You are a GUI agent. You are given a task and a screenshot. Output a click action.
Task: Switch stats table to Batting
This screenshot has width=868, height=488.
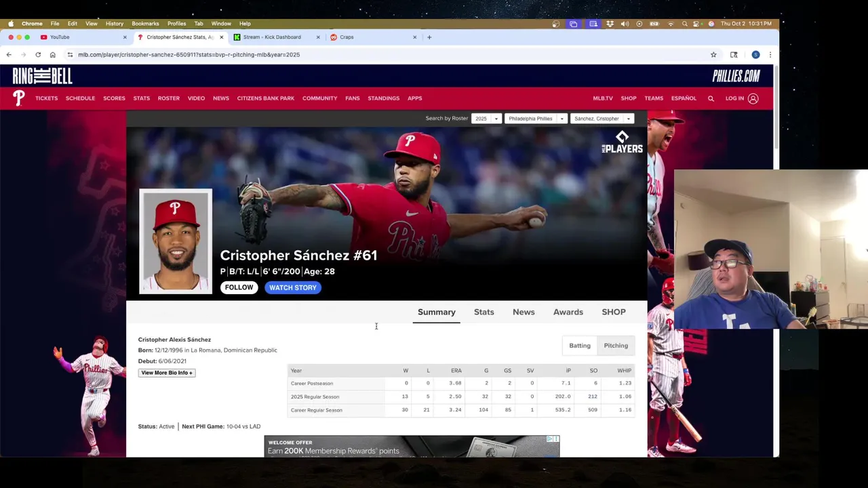point(580,346)
